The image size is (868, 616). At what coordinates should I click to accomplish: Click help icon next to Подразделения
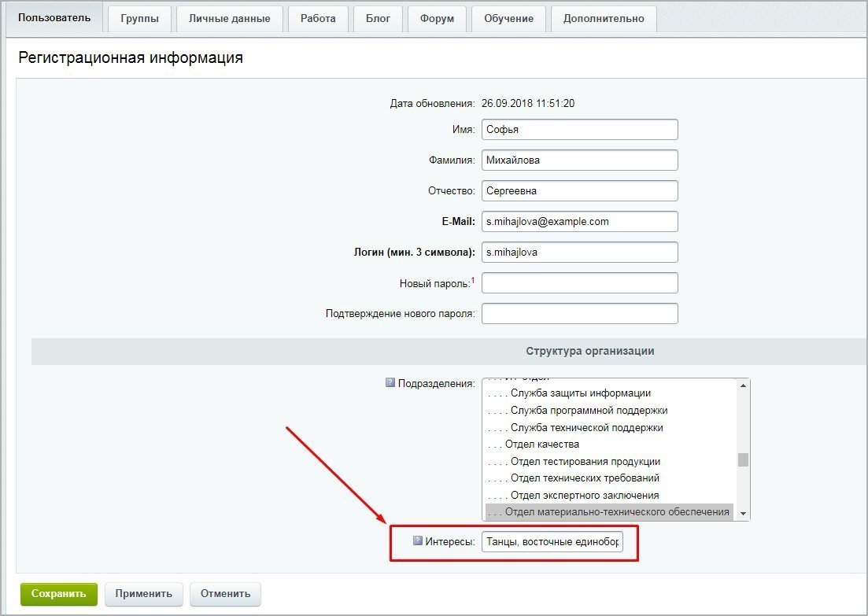click(x=390, y=383)
